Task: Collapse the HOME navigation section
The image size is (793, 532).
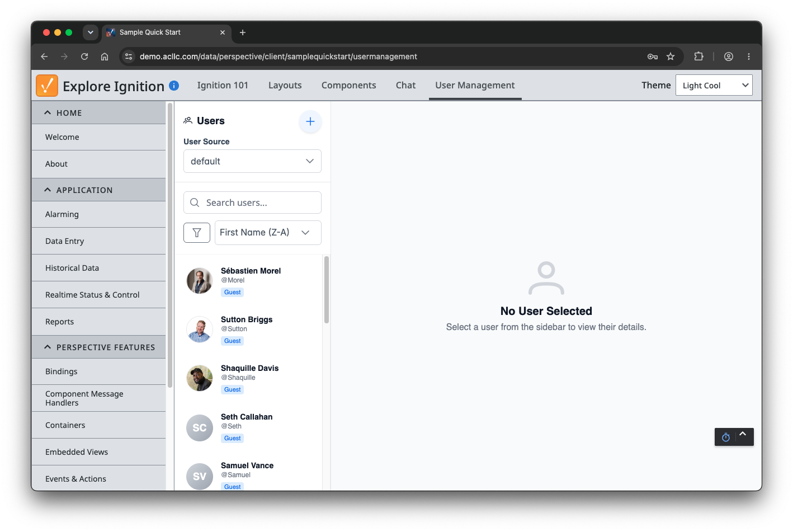Action: pos(98,113)
